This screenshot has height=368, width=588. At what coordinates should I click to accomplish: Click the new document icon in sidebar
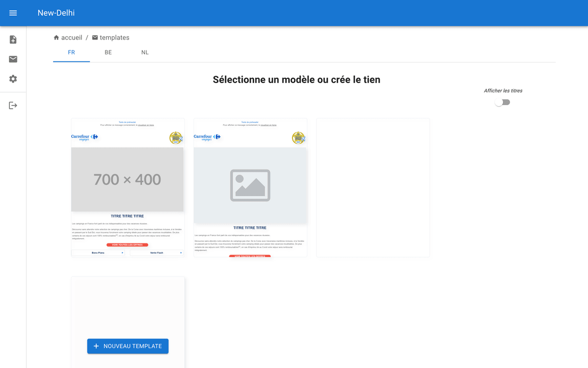pyautogui.click(x=13, y=40)
